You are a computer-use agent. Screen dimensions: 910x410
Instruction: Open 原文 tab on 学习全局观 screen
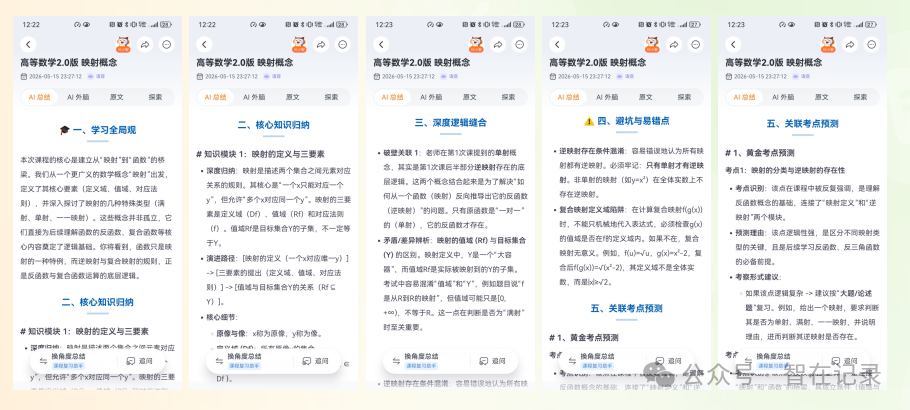click(117, 97)
